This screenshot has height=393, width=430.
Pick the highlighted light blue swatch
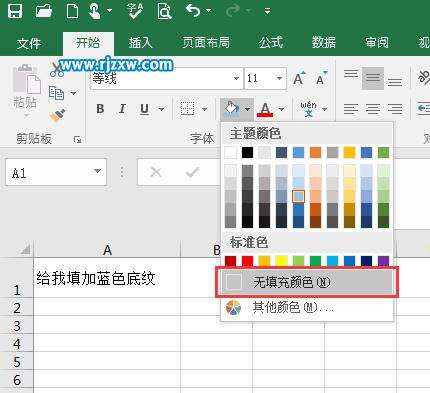coord(298,196)
